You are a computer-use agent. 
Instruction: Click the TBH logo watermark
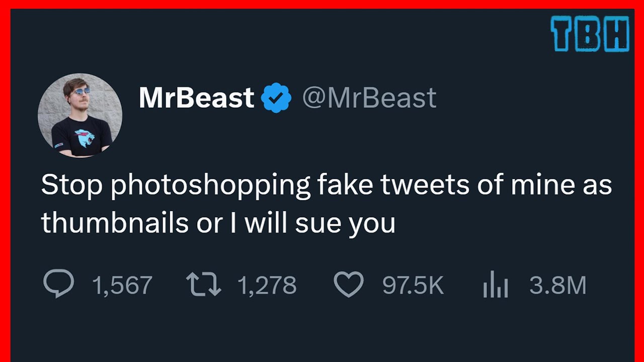(x=590, y=34)
